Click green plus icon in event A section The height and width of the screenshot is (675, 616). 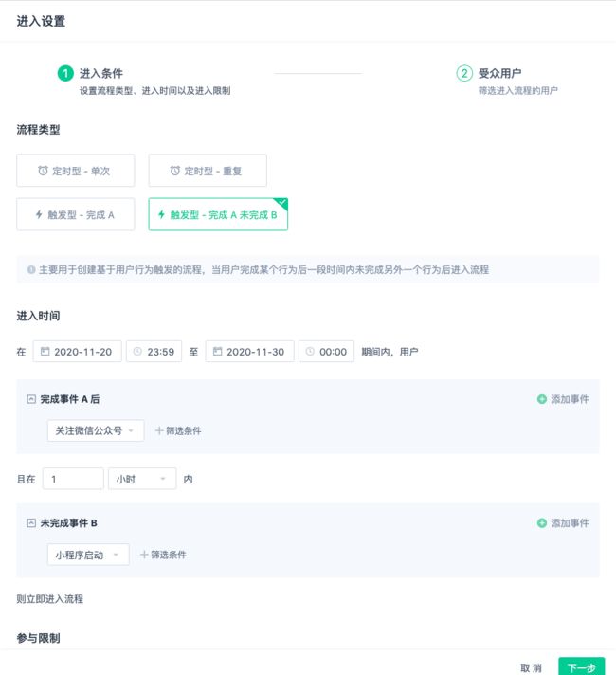click(x=542, y=399)
